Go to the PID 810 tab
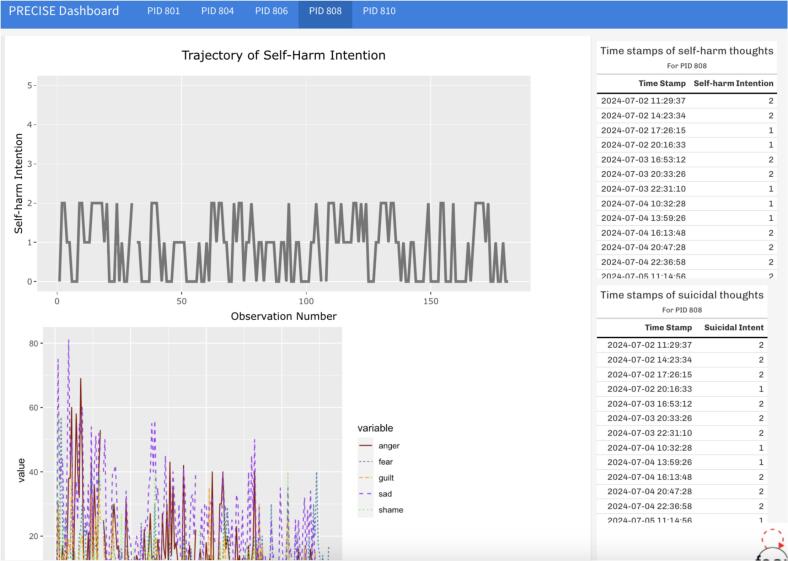 [379, 11]
